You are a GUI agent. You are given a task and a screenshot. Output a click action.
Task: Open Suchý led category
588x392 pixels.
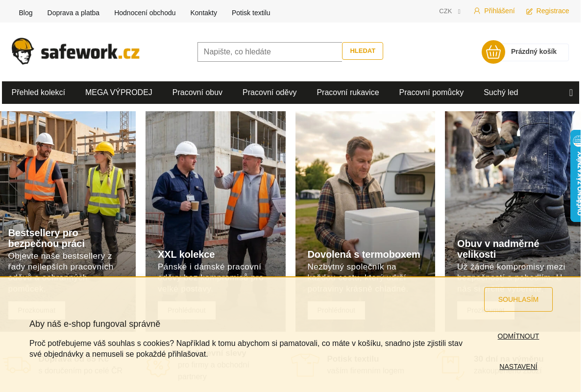[501, 93]
